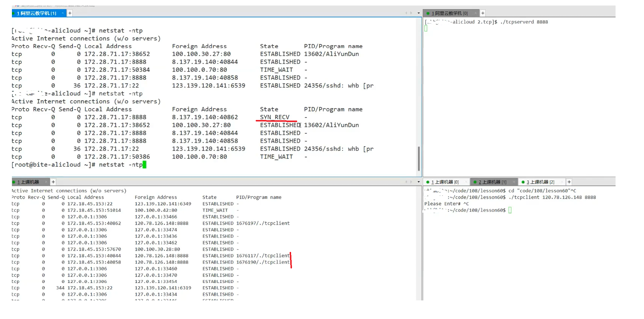Click foreign address 123.139.120.141:6319
The height and width of the screenshot is (319, 644).
[163, 288]
